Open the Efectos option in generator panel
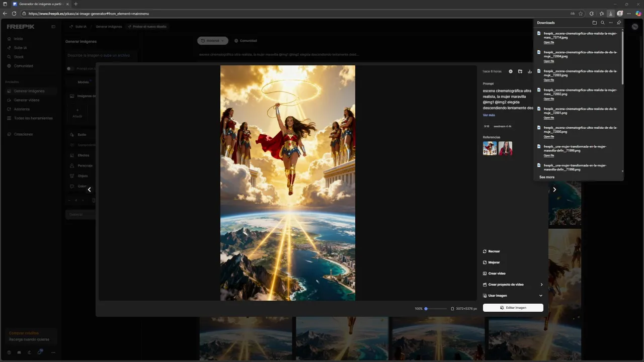The height and width of the screenshot is (362, 644). tap(83, 155)
